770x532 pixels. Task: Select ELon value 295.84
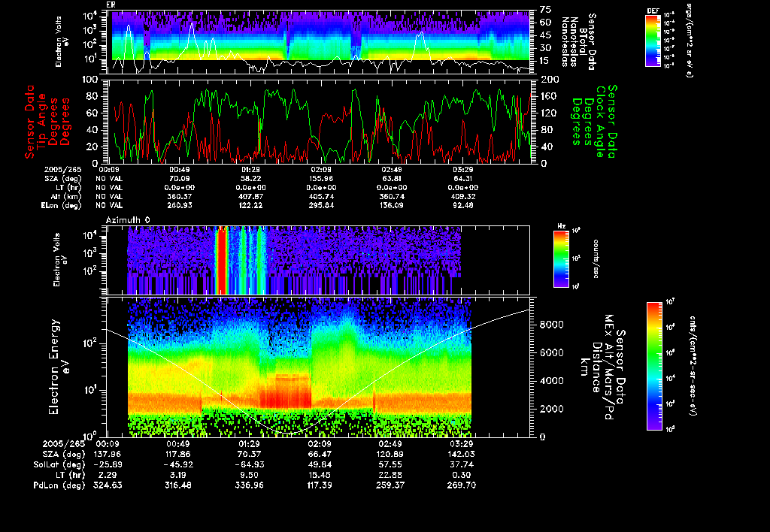coord(321,206)
